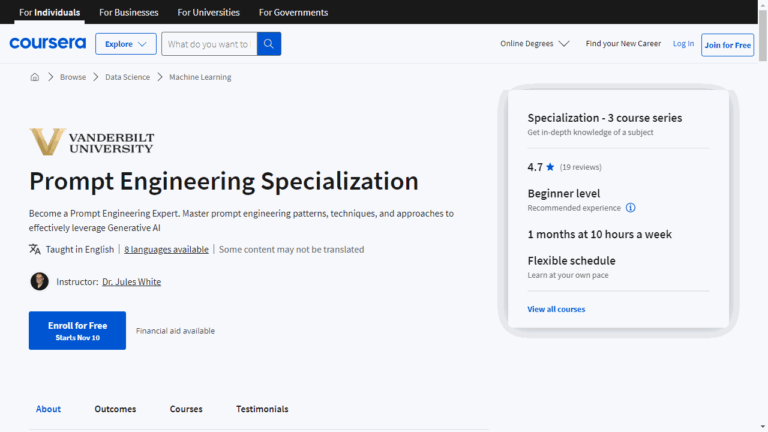Click the Join for Free button

click(x=727, y=44)
